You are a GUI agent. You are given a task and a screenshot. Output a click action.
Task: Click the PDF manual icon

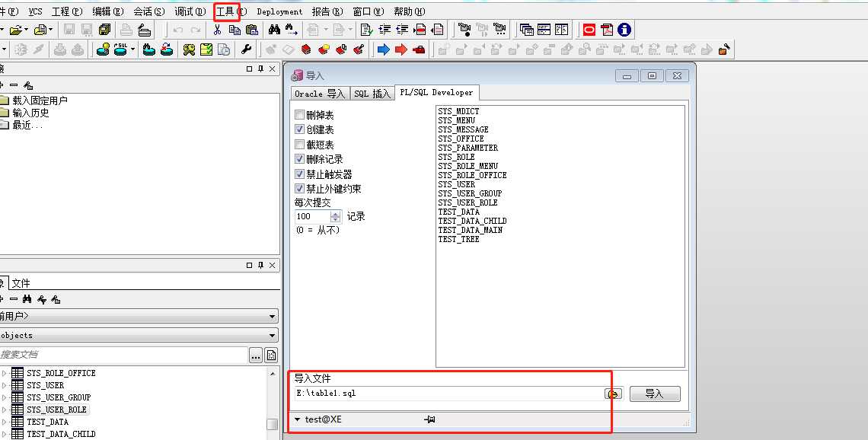click(x=608, y=30)
